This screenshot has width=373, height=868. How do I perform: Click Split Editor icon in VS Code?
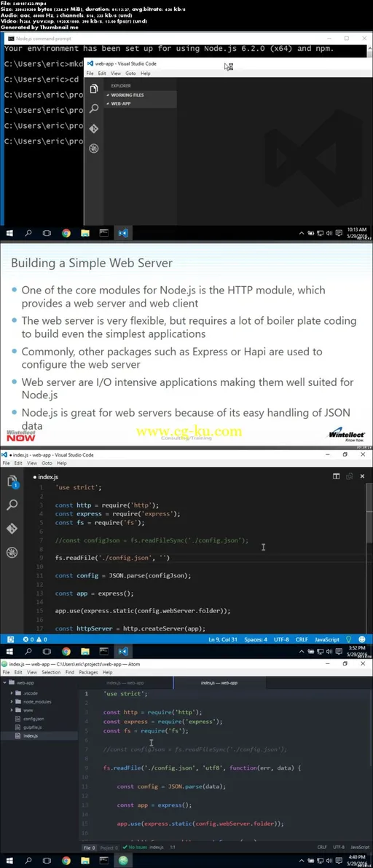pyautogui.click(x=336, y=476)
